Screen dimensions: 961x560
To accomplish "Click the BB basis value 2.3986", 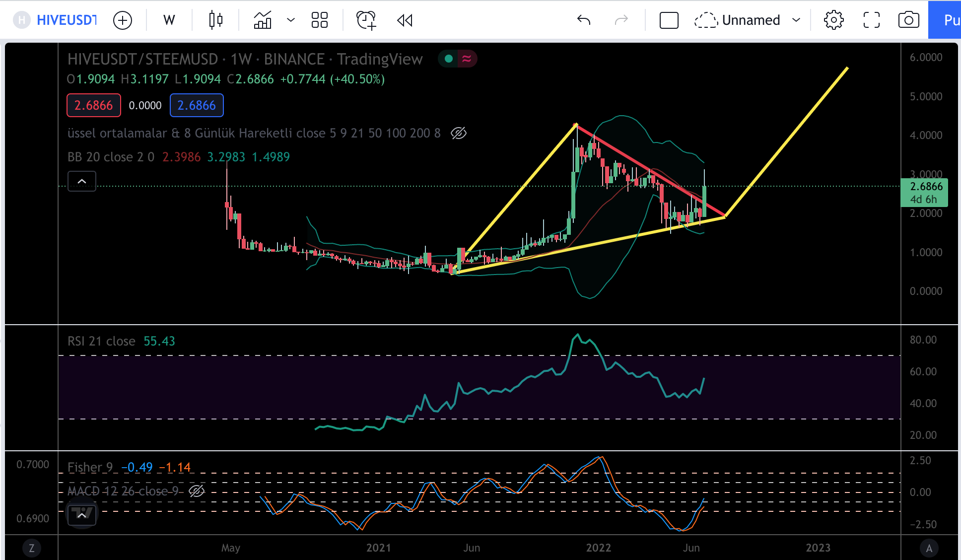I will (182, 157).
